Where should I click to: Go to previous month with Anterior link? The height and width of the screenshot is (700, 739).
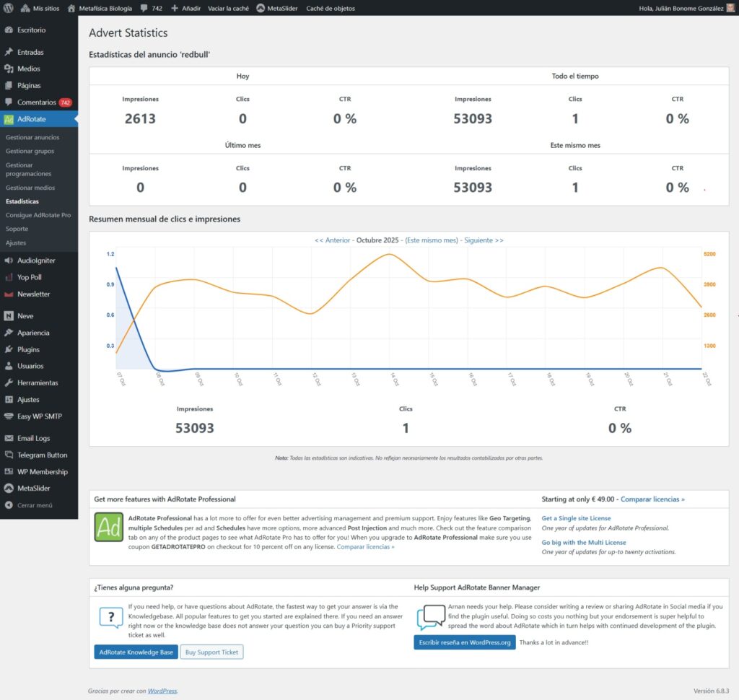tap(333, 240)
